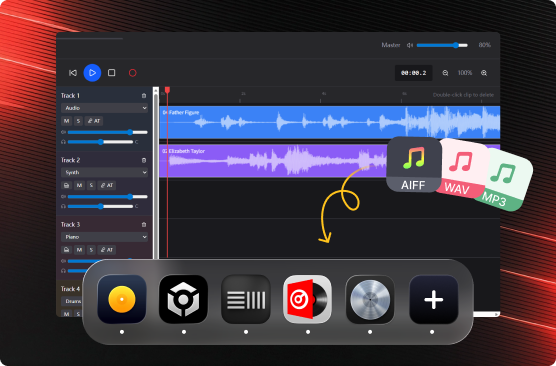Toggle the AT button on Track 2
Viewport: 556px width, 366px height.
coord(107,185)
